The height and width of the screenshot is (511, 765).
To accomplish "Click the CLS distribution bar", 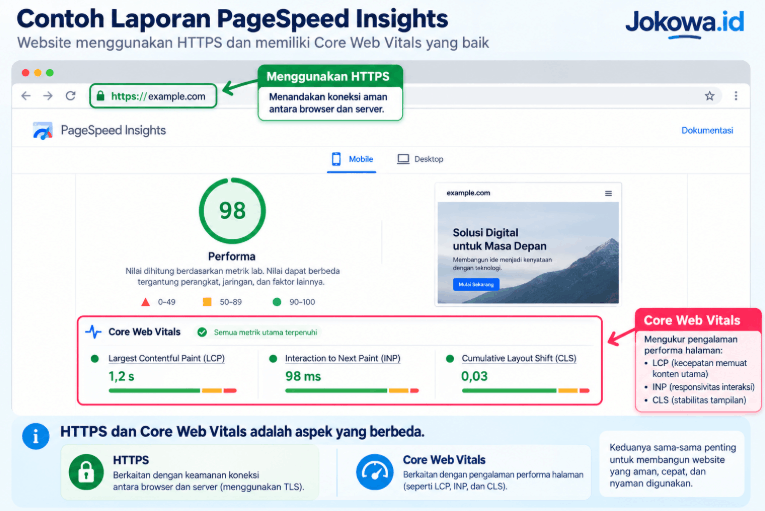I will coord(525,390).
